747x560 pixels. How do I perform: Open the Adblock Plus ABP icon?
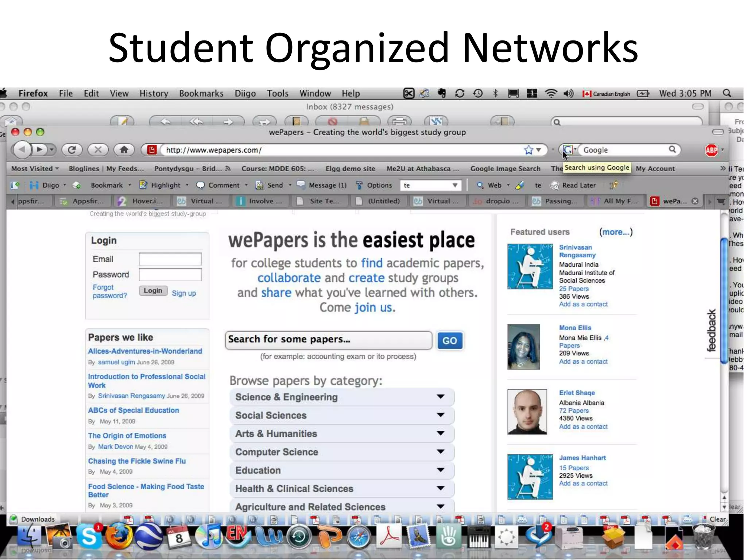pyautogui.click(x=711, y=150)
